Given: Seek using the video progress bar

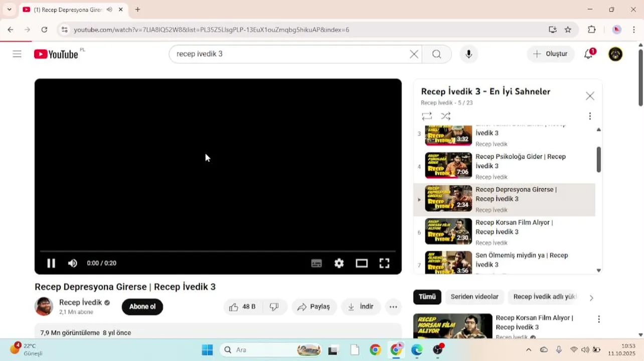Looking at the screenshot, I should click(218, 251).
